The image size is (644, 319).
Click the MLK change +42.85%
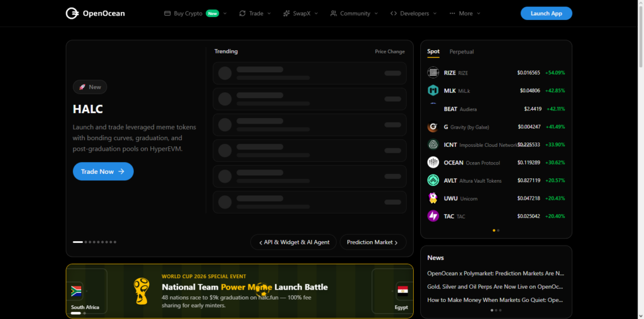point(555,90)
